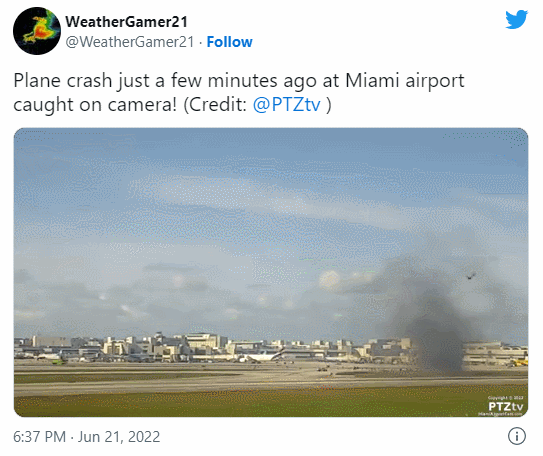Play the airport crash video thumbnail
This screenshot has height=456, width=543.
click(271, 272)
